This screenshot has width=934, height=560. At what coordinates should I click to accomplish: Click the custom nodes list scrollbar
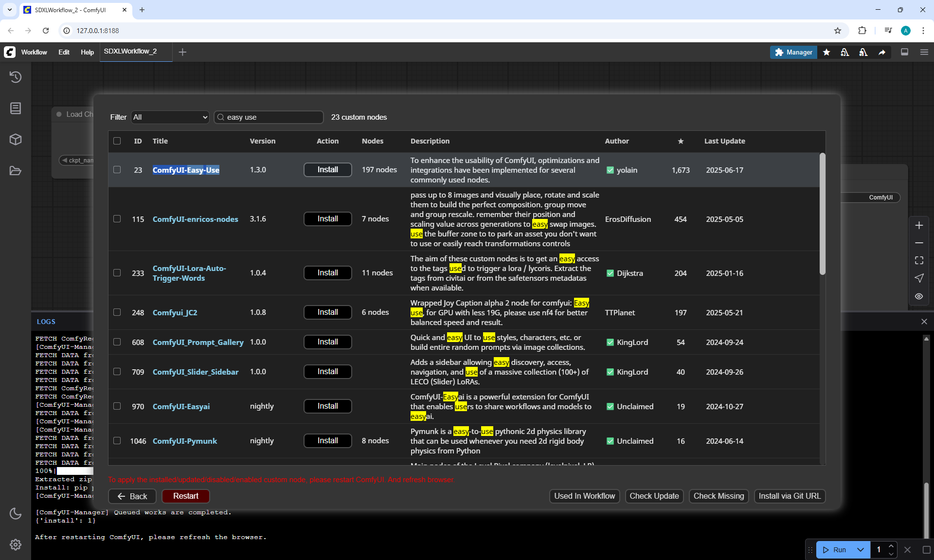822,214
